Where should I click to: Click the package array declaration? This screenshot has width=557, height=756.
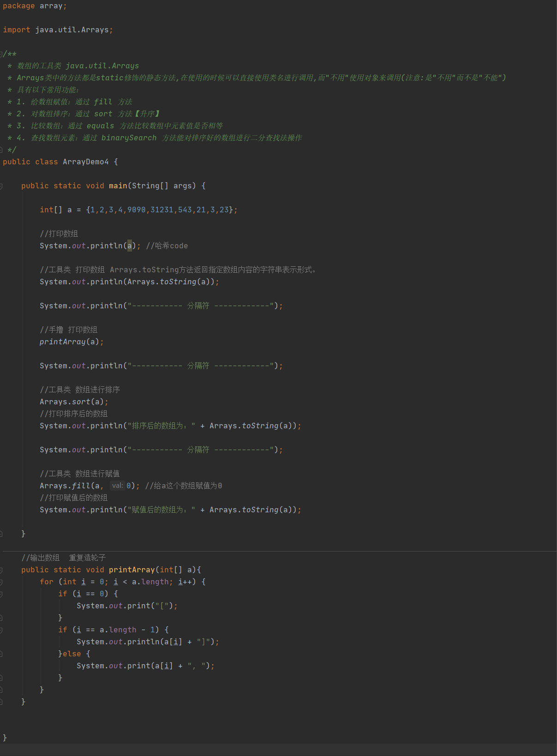tap(35, 6)
